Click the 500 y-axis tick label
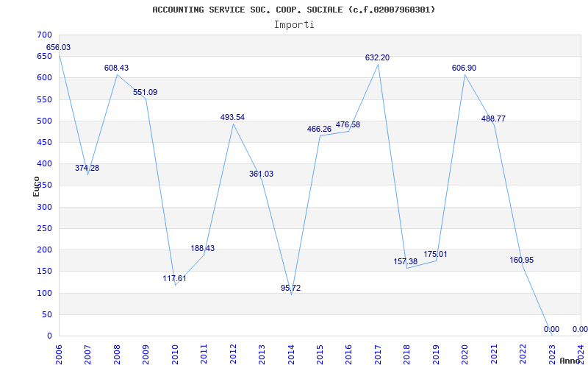The image size is (588, 368). click(x=44, y=121)
